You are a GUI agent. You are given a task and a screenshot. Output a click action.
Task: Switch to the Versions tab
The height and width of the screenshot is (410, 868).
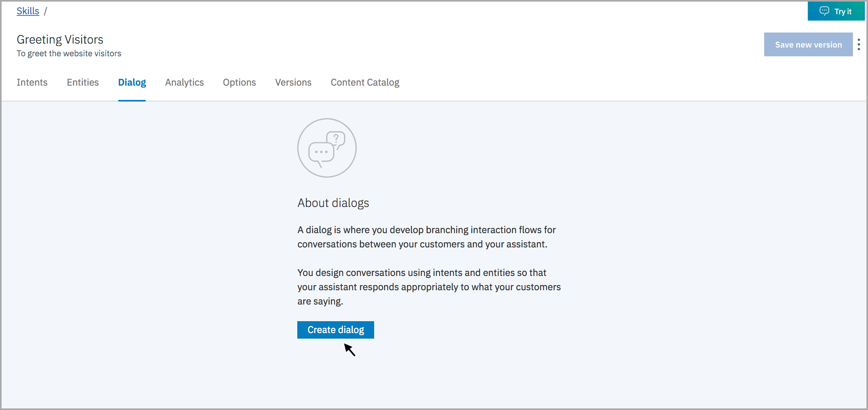(x=293, y=82)
